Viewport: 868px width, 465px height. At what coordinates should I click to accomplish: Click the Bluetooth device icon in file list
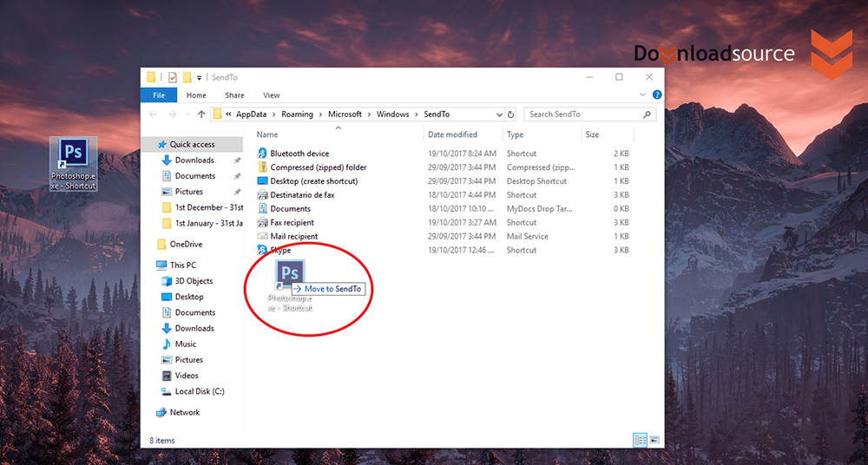pos(262,154)
